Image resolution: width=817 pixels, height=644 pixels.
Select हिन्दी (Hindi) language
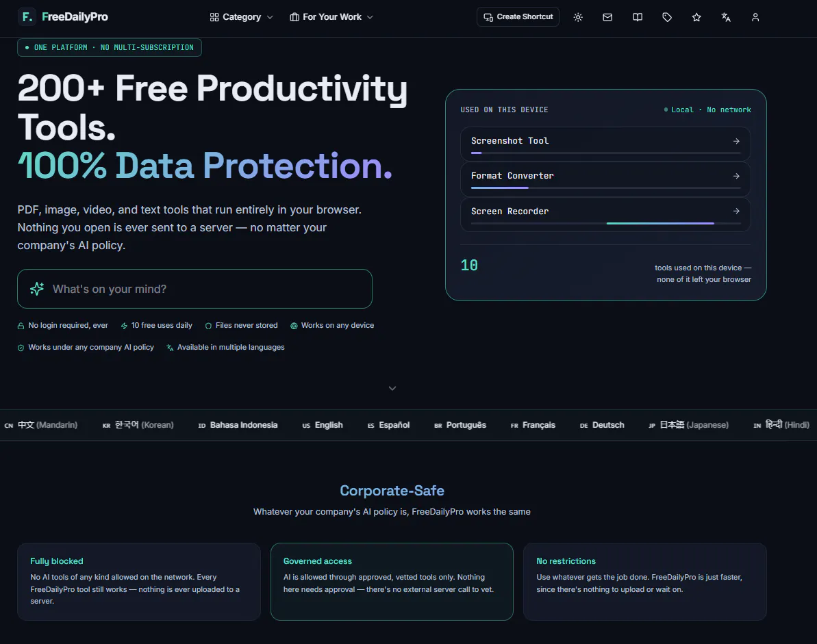[x=781, y=426]
